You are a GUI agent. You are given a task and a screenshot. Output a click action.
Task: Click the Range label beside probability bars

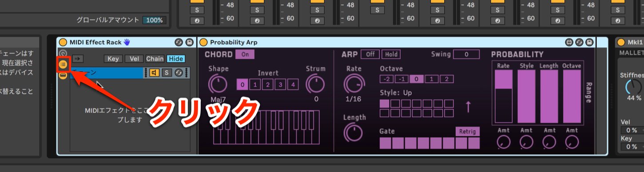(589, 92)
